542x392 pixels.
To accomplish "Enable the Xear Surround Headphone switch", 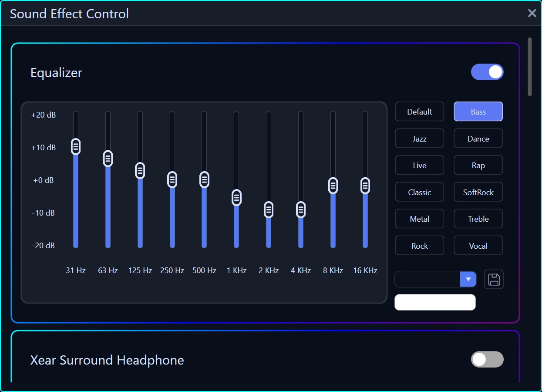I will [487, 359].
